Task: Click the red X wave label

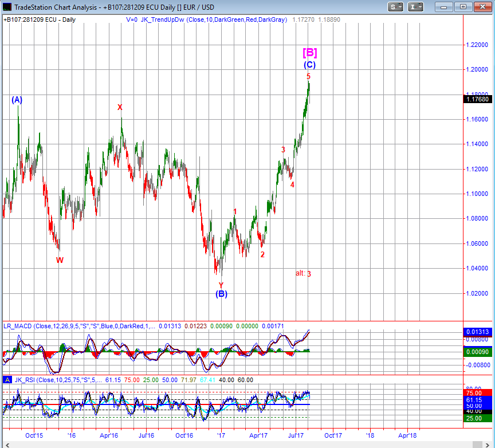Action: tap(120, 107)
